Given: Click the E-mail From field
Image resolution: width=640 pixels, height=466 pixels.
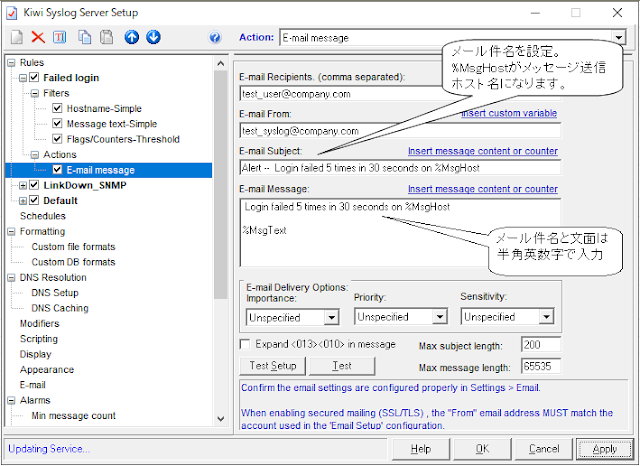Looking at the screenshot, I should [400, 131].
